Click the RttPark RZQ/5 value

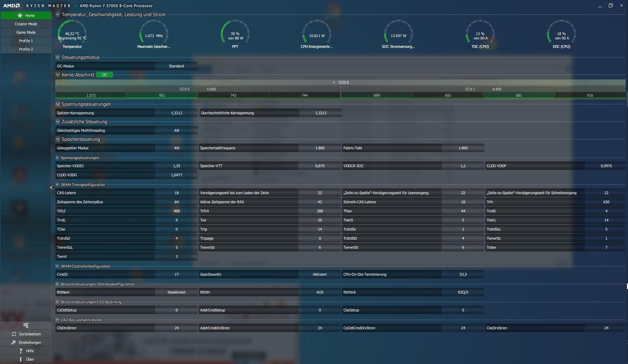[463, 292]
